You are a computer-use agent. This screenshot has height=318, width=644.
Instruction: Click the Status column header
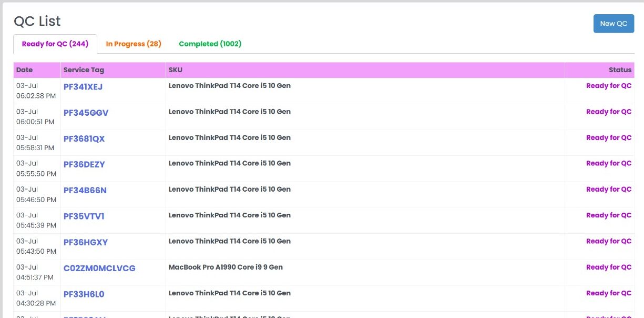pos(620,70)
